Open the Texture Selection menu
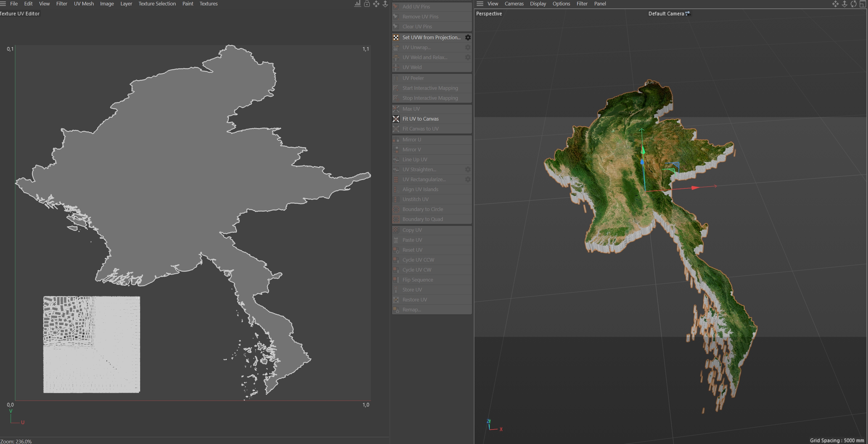Viewport: 868px width, 444px height. coord(157,4)
